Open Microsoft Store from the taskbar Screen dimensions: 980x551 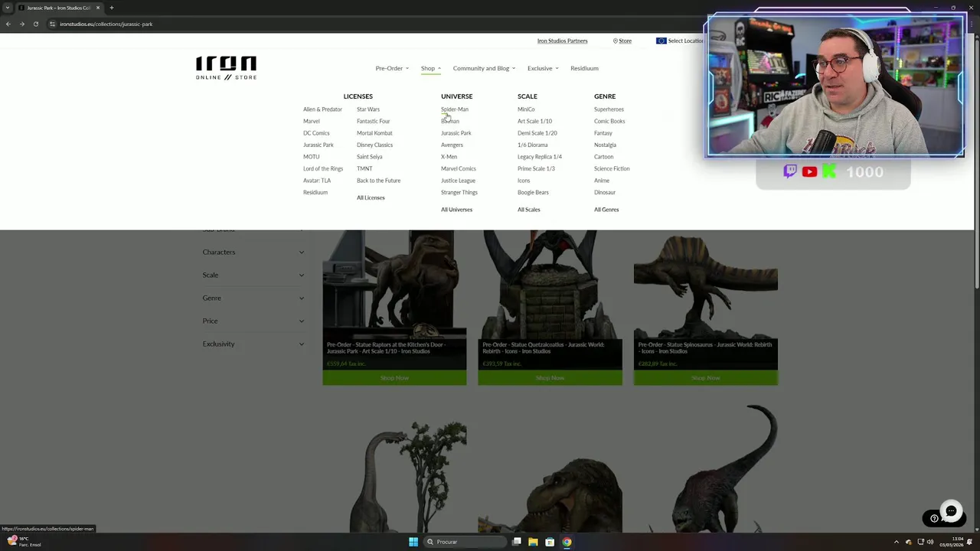550,542
